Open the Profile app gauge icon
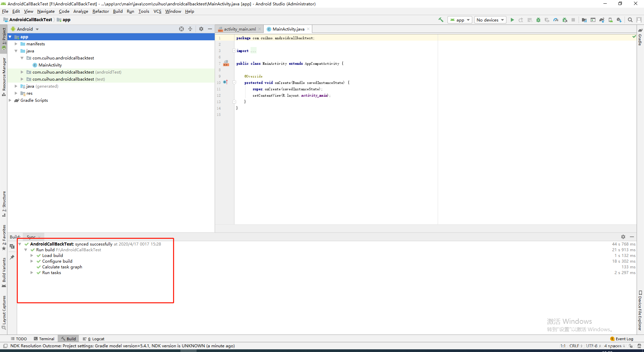This screenshot has height=352, width=644. 556,20
